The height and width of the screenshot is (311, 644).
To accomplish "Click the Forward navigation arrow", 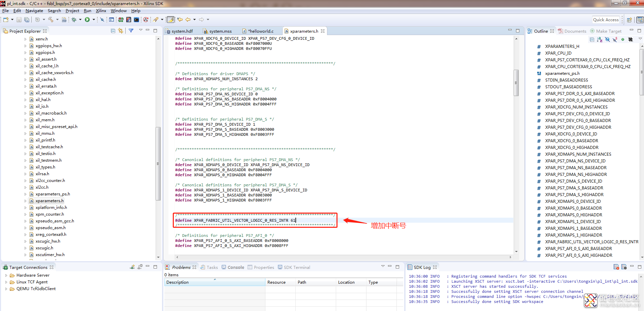I will coord(201,20).
